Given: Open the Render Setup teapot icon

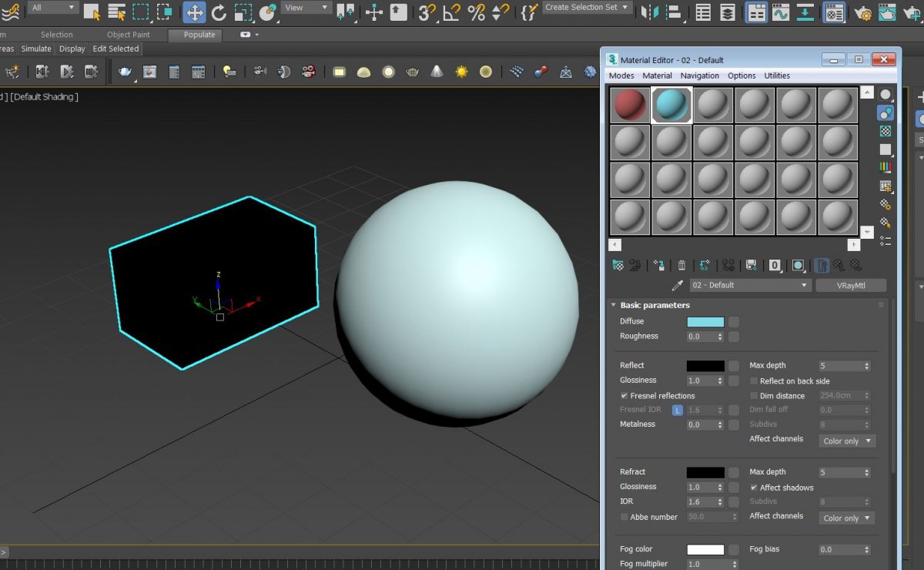Looking at the screenshot, I should point(863,12).
